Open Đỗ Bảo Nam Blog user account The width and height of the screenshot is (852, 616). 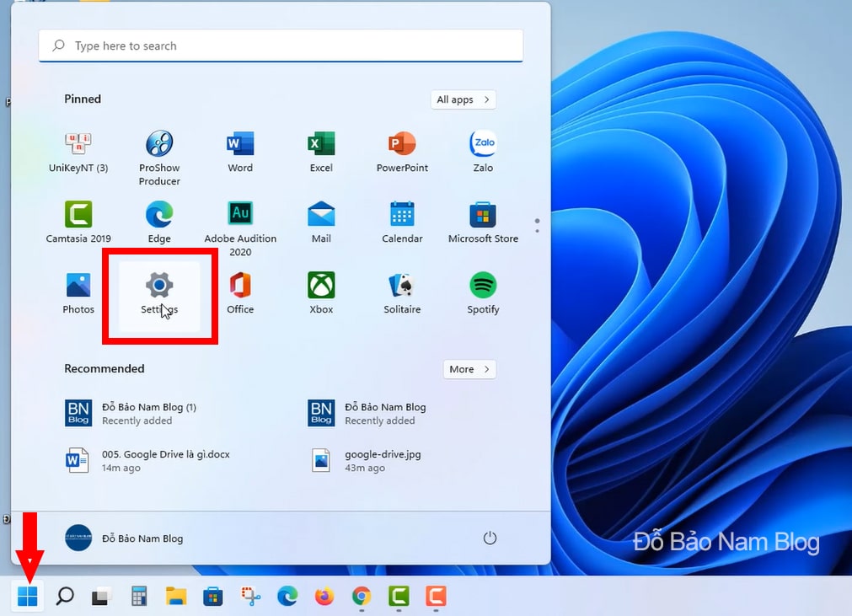tap(124, 538)
